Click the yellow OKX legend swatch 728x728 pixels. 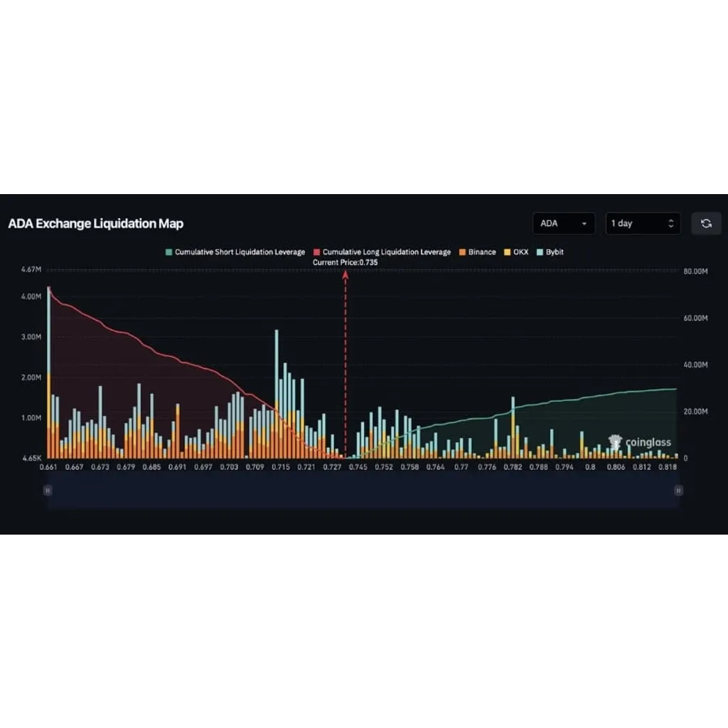click(x=508, y=252)
